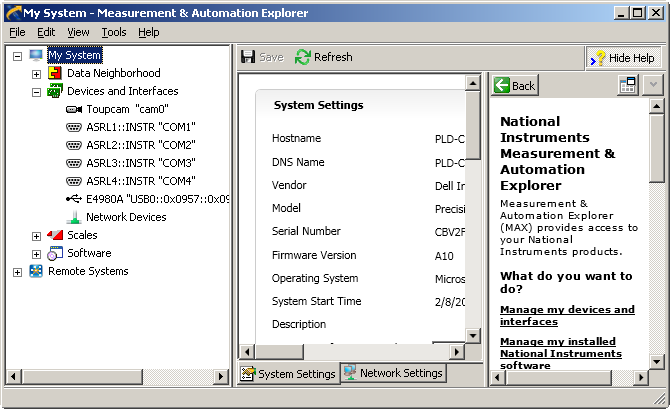Screen dimensions: 670x409
Task: Click the Remote Systems icon
Action: tap(36, 271)
